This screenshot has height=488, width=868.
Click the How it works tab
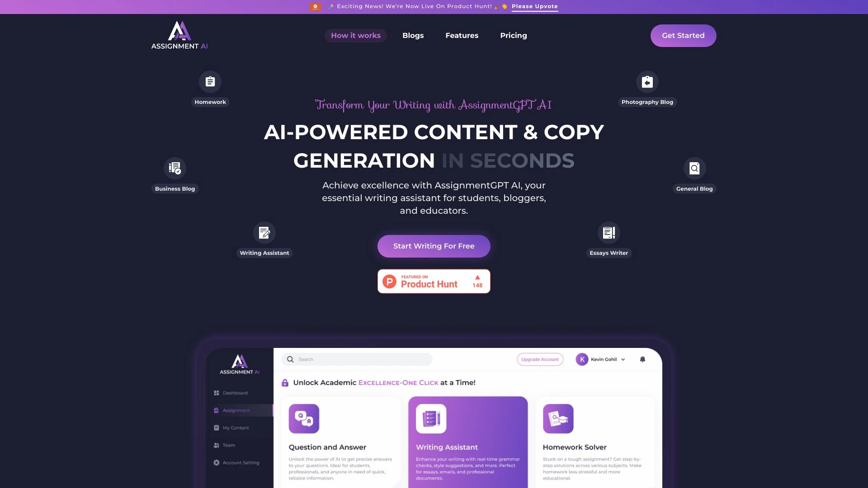point(355,35)
